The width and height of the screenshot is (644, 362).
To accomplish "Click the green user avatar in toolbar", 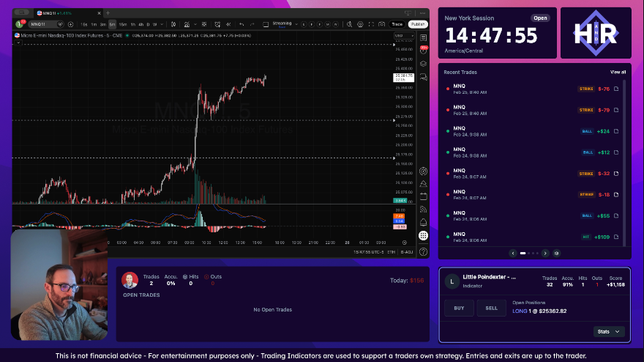I will pyautogui.click(x=19, y=24).
